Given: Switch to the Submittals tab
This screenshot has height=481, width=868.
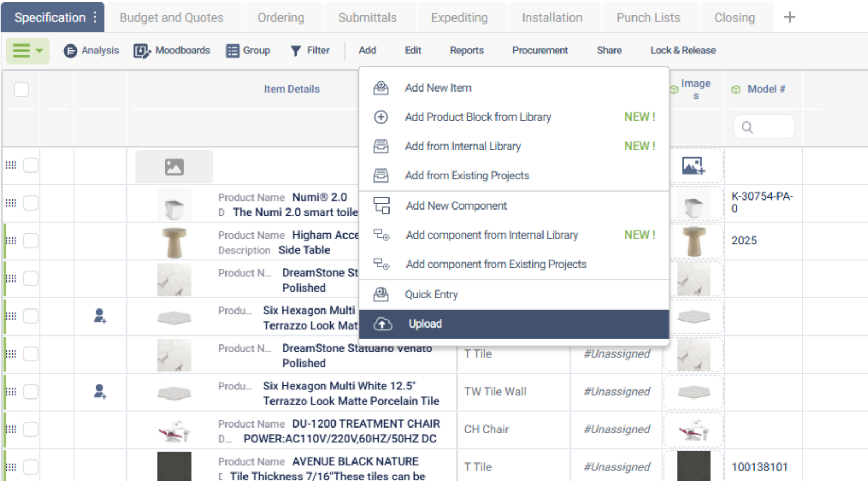Looking at the screenshot, I should click(368, 17).
